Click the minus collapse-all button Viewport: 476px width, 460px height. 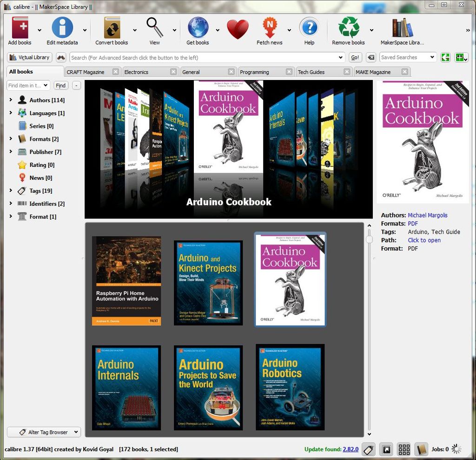point(77,85)
